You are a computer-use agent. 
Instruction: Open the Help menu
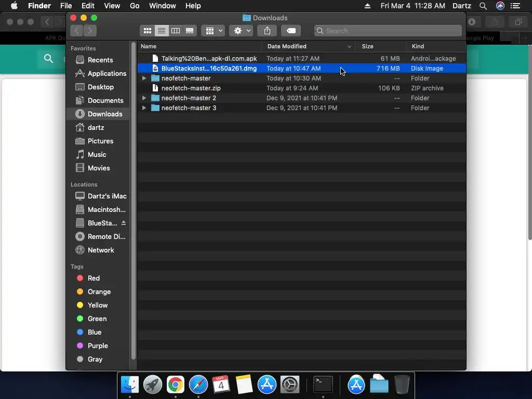(x=193, y=6)
